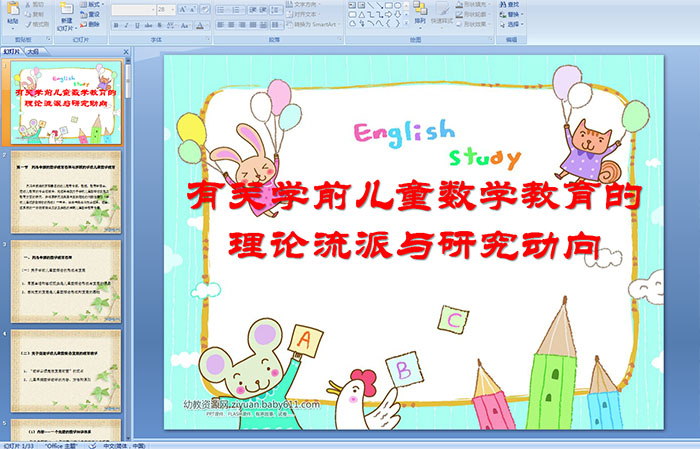Select the Right Arrow block shape
The width and height of the screenshot is (700, 449).
coord(388,15)
